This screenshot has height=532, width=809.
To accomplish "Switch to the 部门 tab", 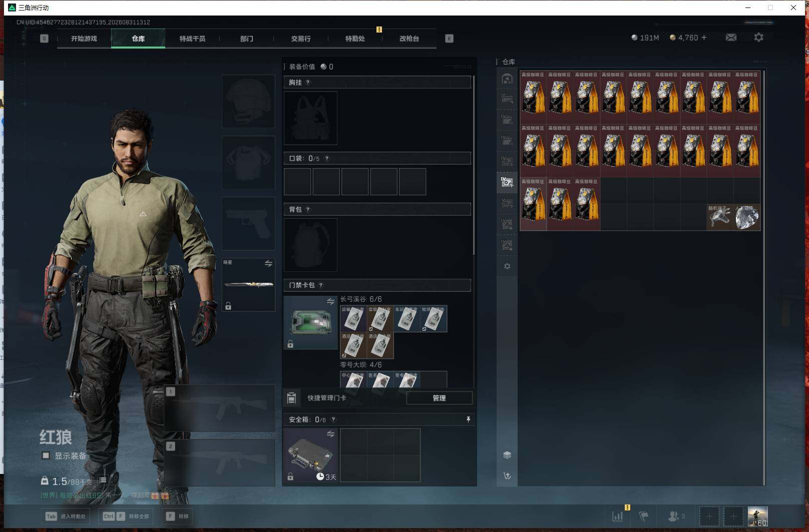I will tap(246, 39).
